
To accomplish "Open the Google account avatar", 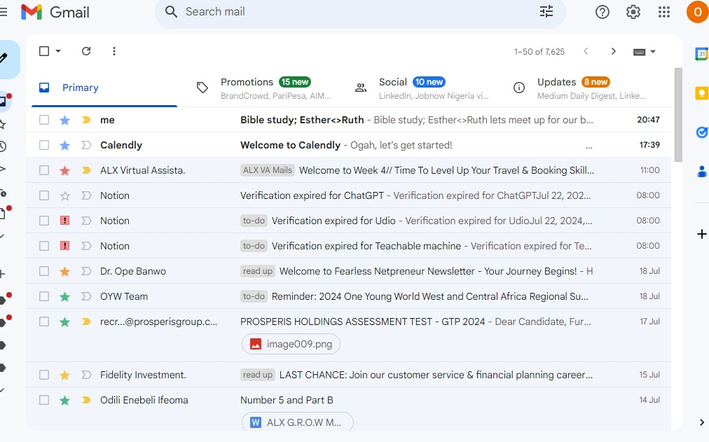I will (x=698, y=12).
